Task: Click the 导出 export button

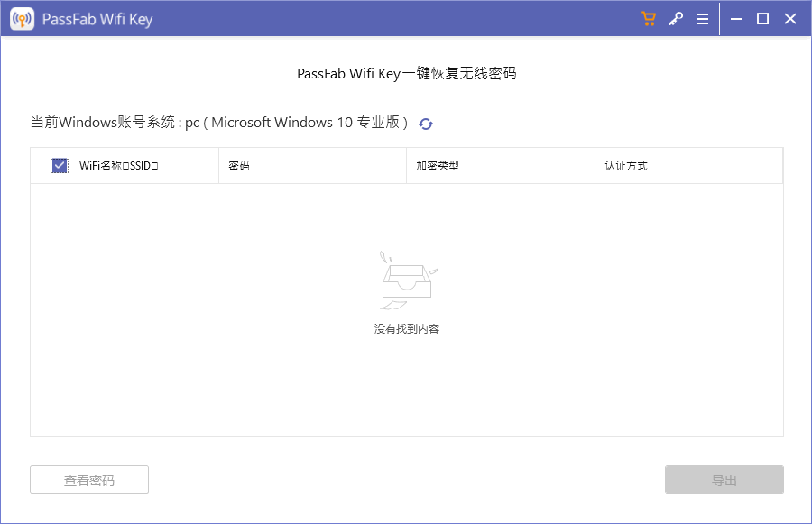Action: click(x=724, y=480)
